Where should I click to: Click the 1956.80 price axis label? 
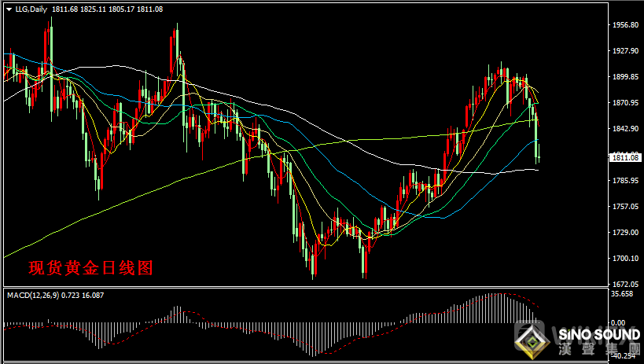(625, 25)
